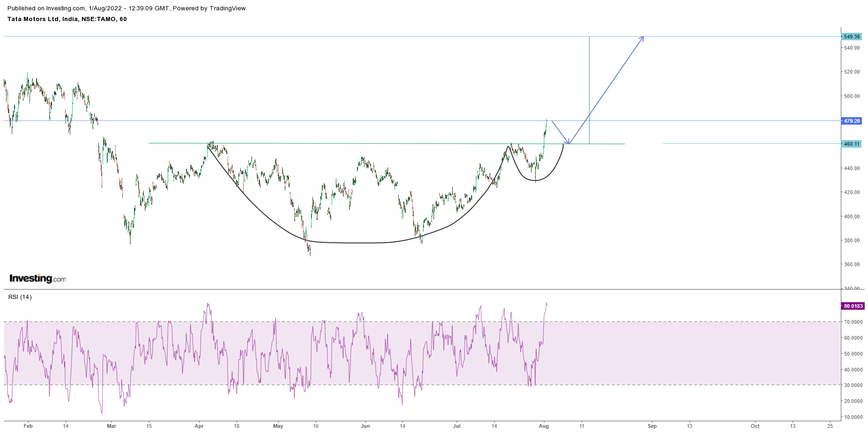Select the 30.0000 RSI oversold axis label
This screenshot has height=432, width=868.
853,385
